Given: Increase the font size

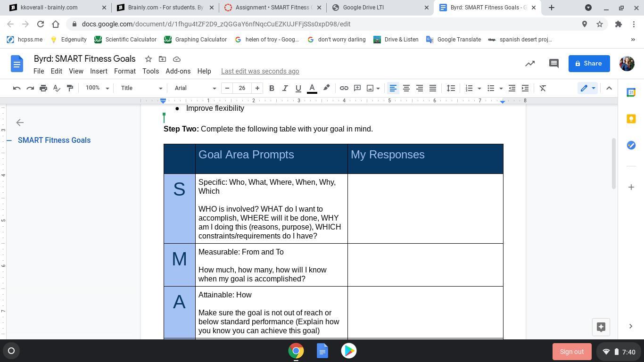Looking at the screenshot, I should (x=257, y=88).
